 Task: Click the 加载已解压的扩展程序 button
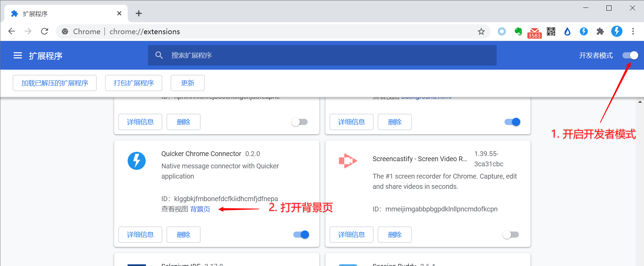click(x=55, y=83)
